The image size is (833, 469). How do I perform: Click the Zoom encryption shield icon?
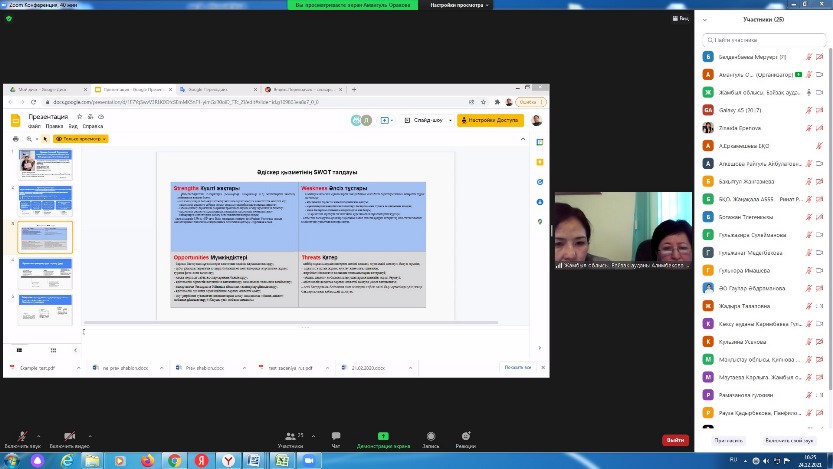click(9, 19)
